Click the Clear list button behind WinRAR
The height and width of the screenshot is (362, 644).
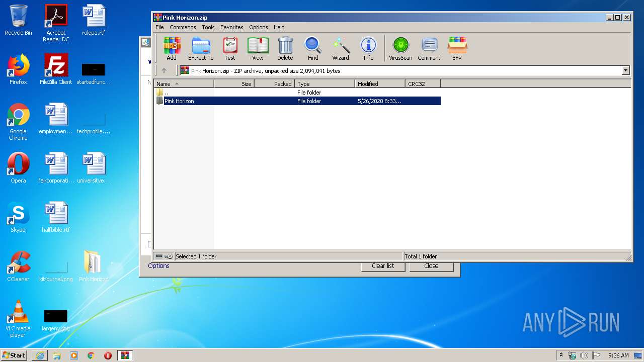(x=383, y=266)
